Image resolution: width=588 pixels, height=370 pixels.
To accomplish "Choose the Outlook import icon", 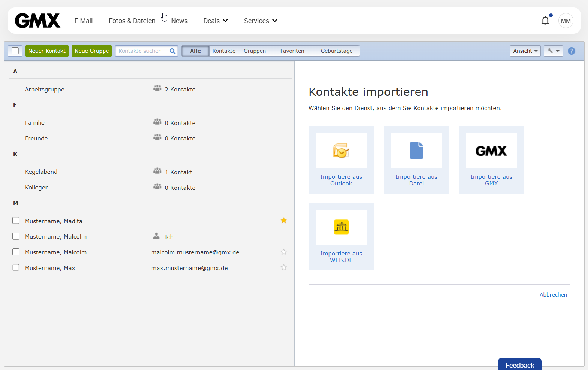I will 341,151.
